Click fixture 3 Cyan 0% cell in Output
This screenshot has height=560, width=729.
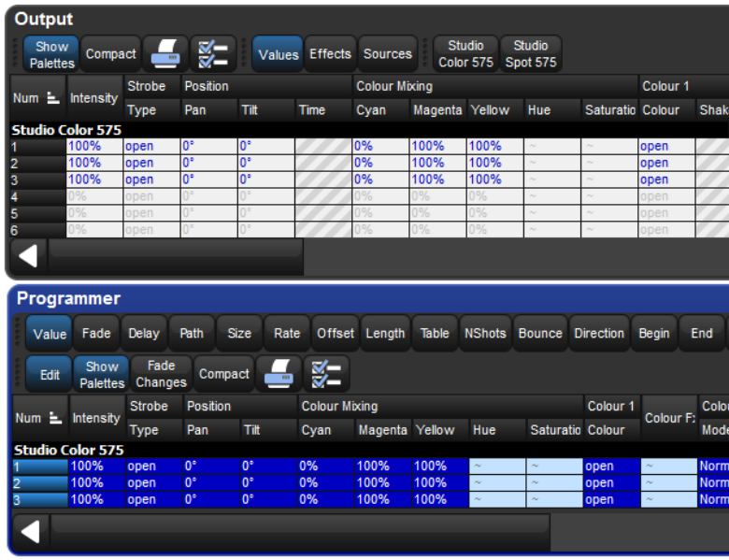(x=380, y=180)
